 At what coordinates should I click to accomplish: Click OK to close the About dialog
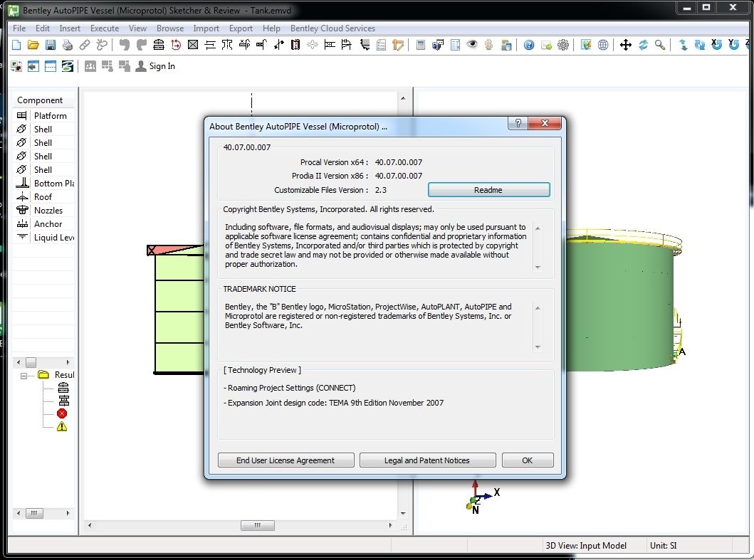[528, 460]
